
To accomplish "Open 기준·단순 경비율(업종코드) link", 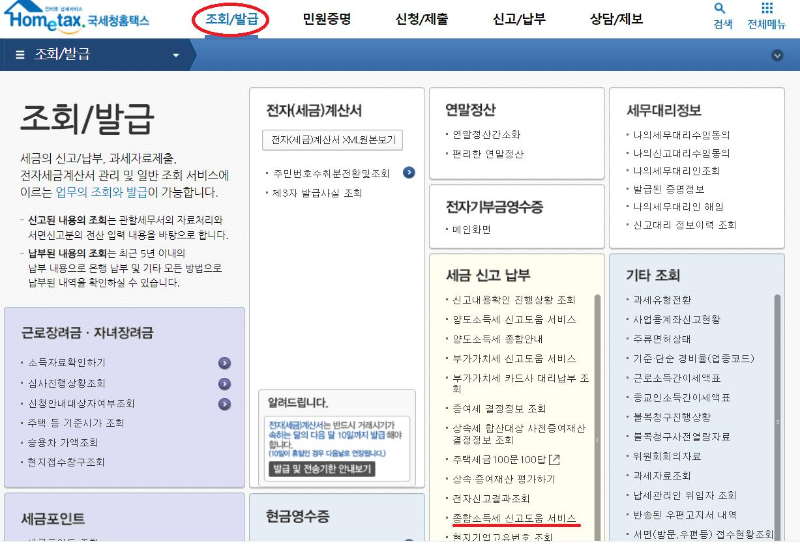I will point(693,359).
